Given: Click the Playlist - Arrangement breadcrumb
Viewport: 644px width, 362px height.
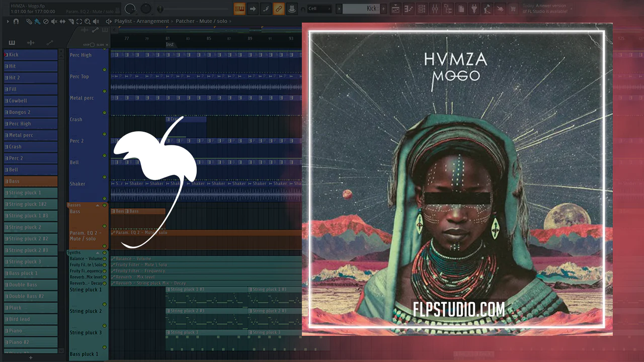Looking at the screenshot, I should tap(141, 21).
